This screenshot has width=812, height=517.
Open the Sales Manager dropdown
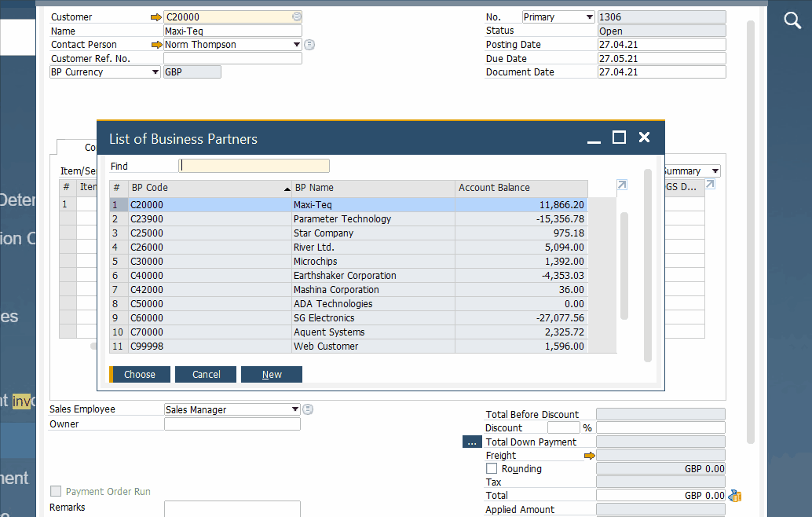[x=294, y=409]
